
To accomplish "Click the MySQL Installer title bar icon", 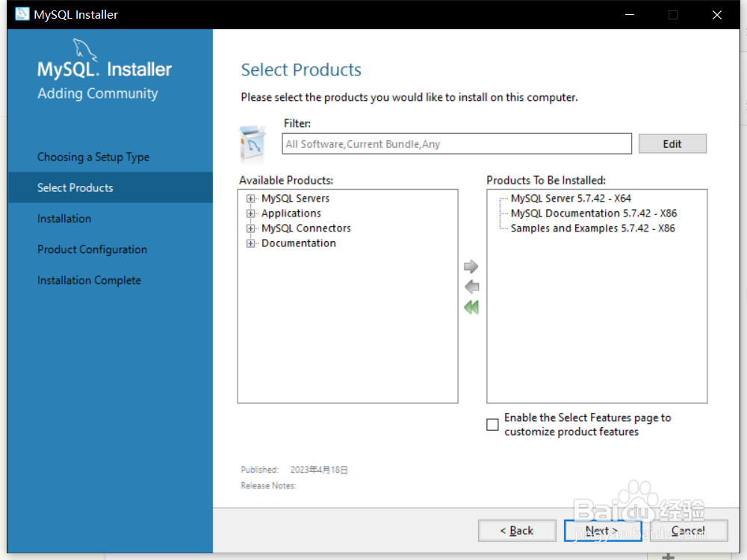I will click(22, 14).
